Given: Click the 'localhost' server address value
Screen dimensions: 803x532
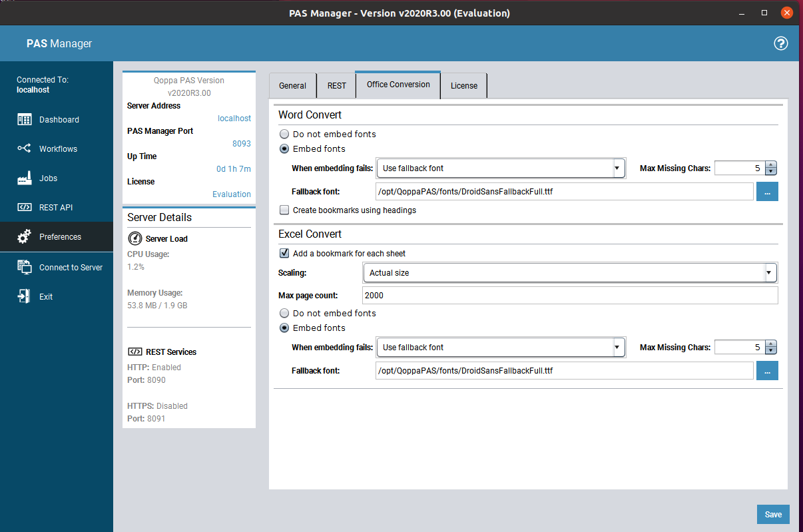Looking at the screenshot, I should [234, 119].
